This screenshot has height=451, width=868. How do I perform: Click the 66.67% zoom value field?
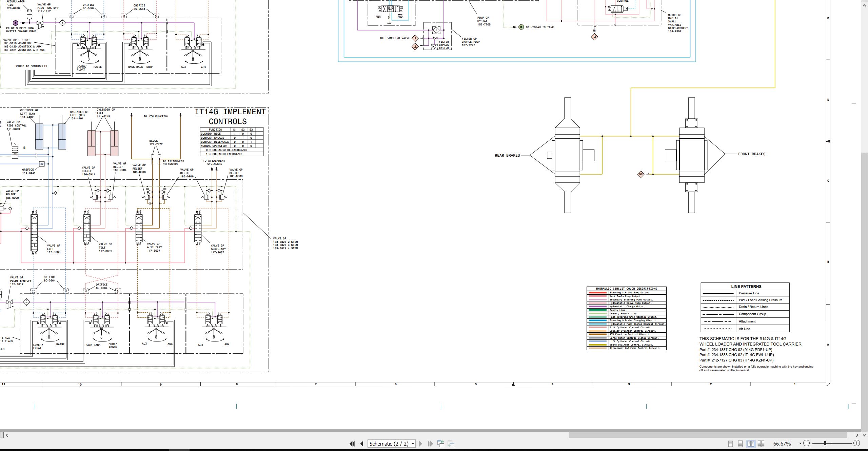tap(782, 444)
